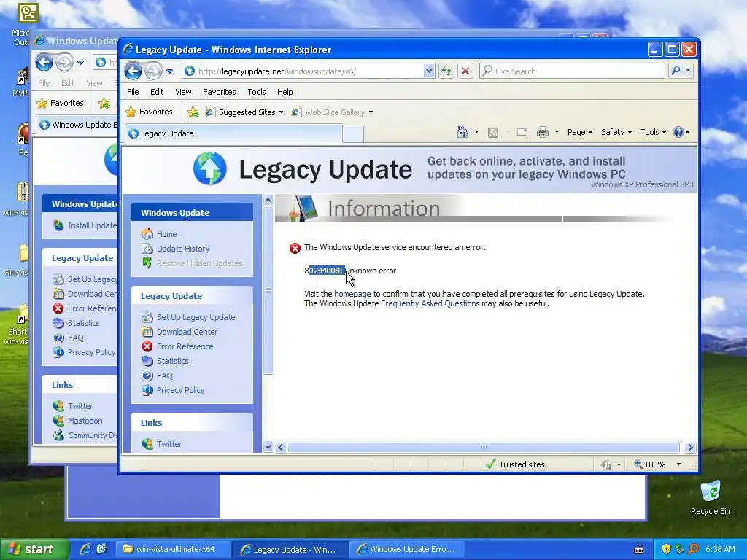Expand the address bar history dropdown
The width and height of the screenshot is (747, 560).
click(429, 71)
